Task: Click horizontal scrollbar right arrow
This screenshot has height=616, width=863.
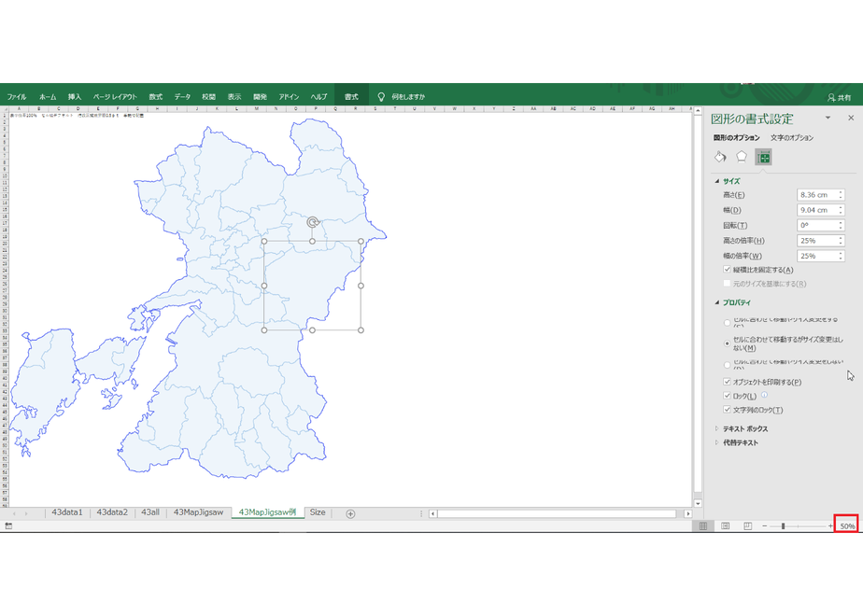Action: click(688, 513)
